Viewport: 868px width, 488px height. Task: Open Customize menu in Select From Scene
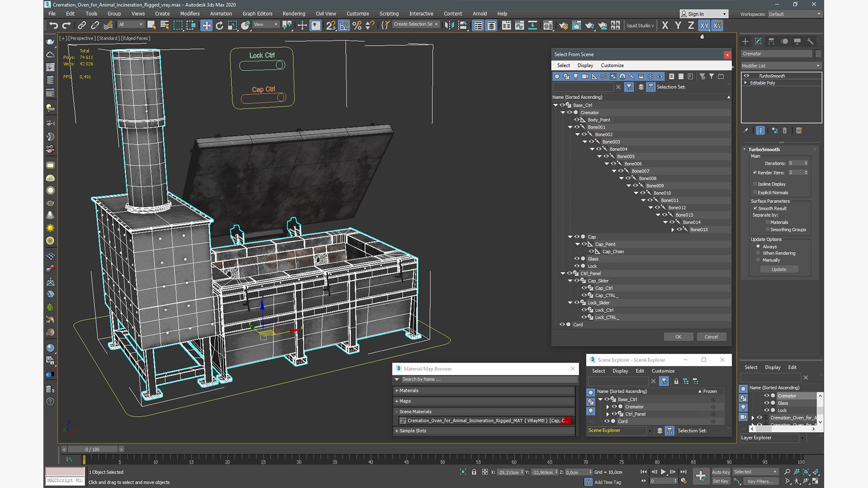click(x=612, y=66)
